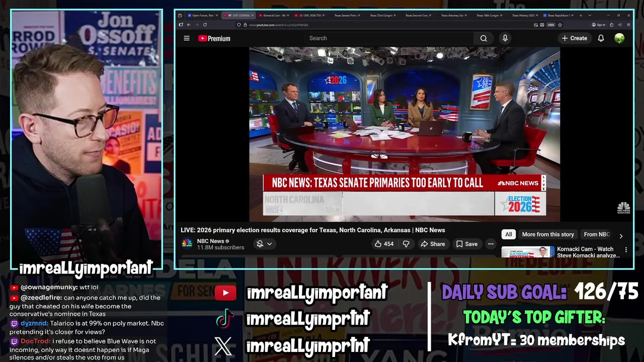The width and height of the screenshot is (644, 362).
Task: Go to the YouTube Premium home logo
Action: (x=214, y=38)
